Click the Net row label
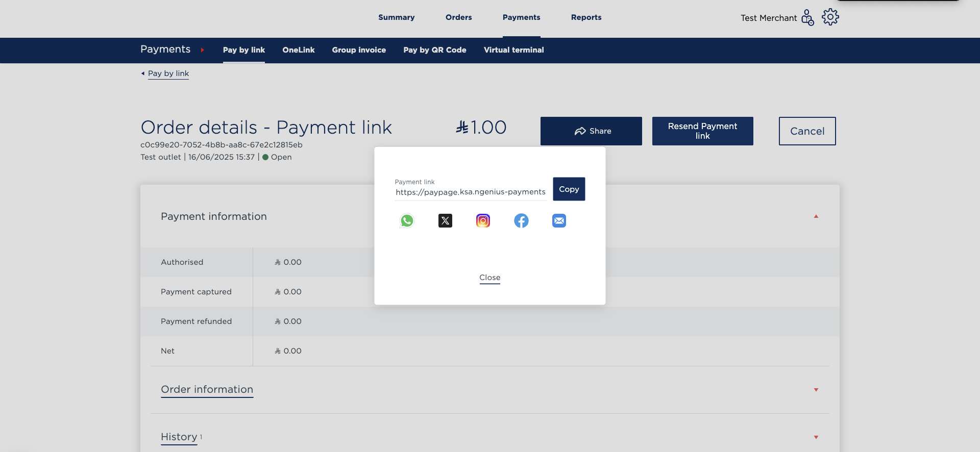This screenshot has height=452, width=980. 168,351
